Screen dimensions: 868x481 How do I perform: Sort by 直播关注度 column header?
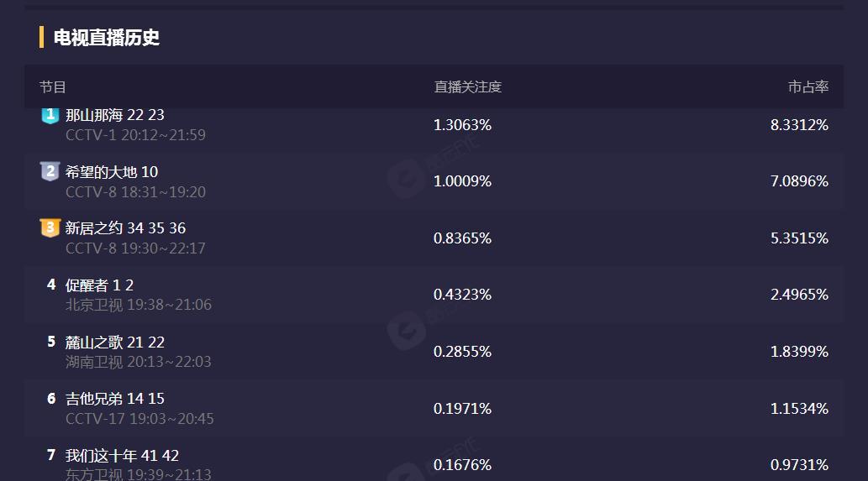pyautogui.click(x=467, y=86)
